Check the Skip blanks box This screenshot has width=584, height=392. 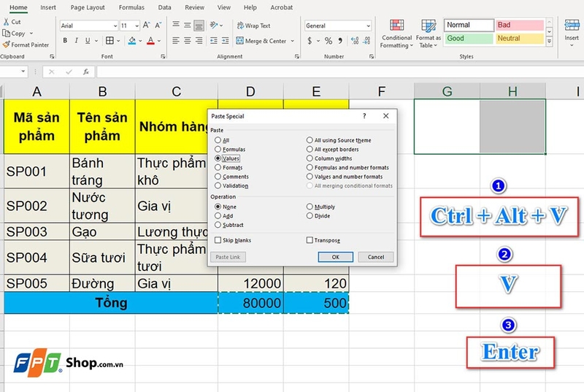pos(233,240)
